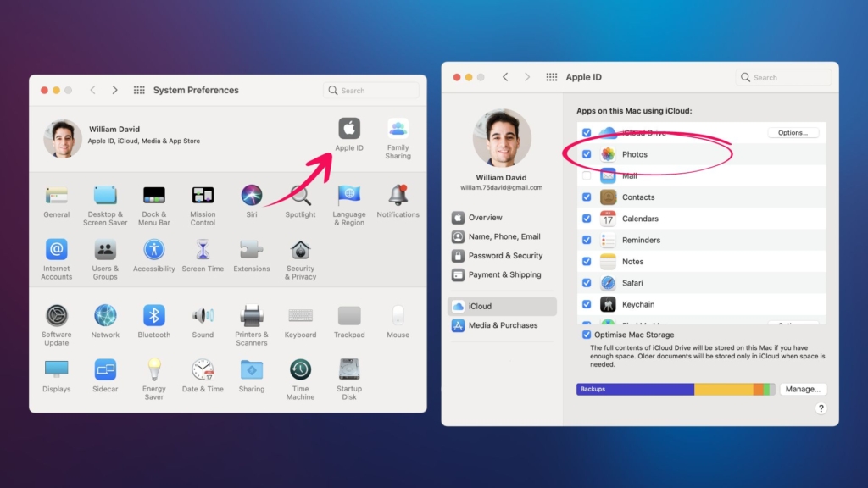Show all preferences grid in Apple ID window

point(551,77)
